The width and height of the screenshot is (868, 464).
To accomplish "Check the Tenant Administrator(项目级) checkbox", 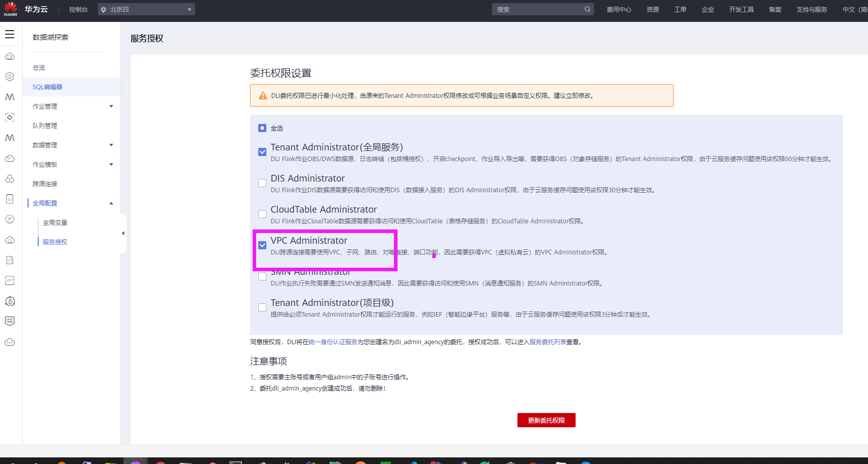I will (262, 307).
